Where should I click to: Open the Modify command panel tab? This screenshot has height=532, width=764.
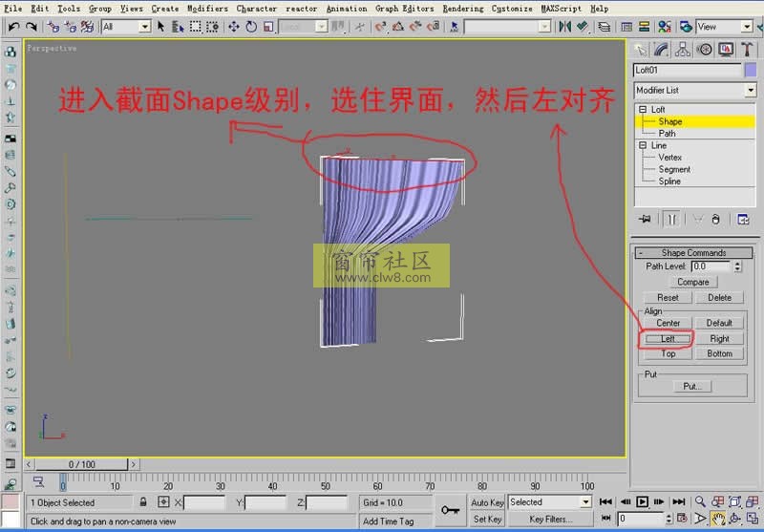[x=661, y=50]
